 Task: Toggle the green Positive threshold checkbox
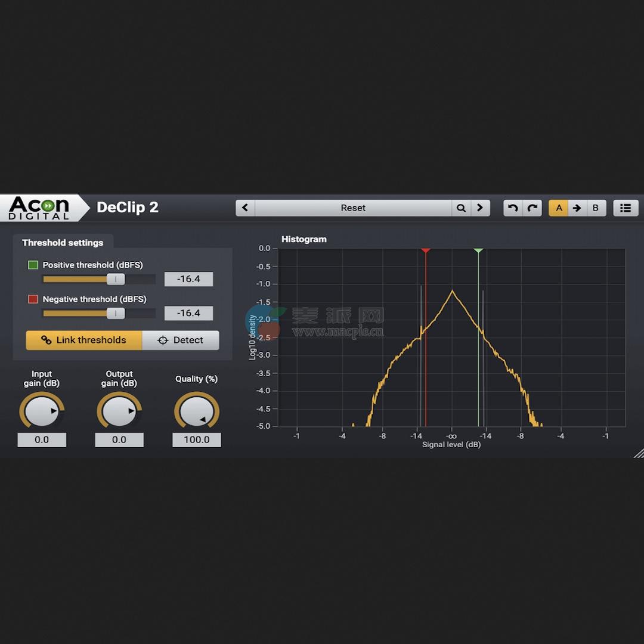point(33,264)
